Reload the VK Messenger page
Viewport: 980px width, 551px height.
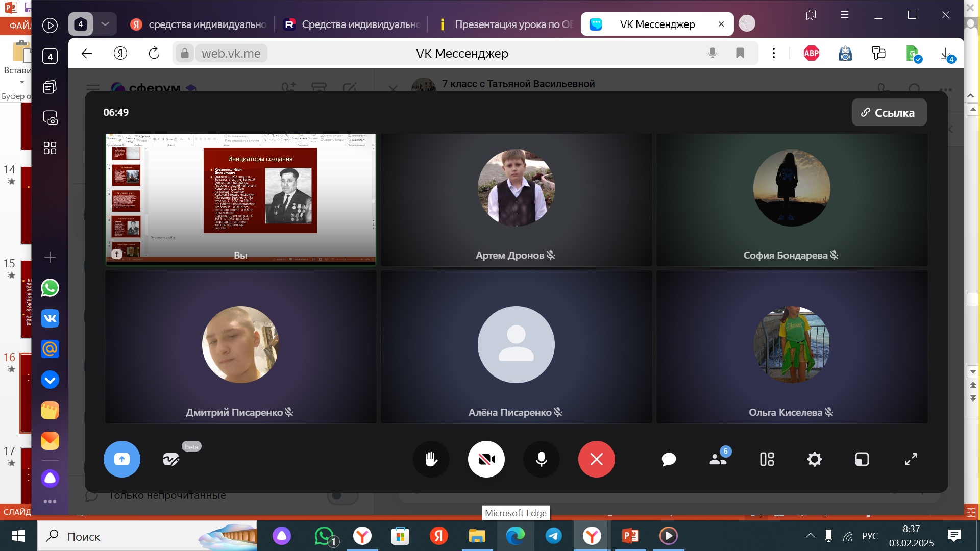point(154,53)
